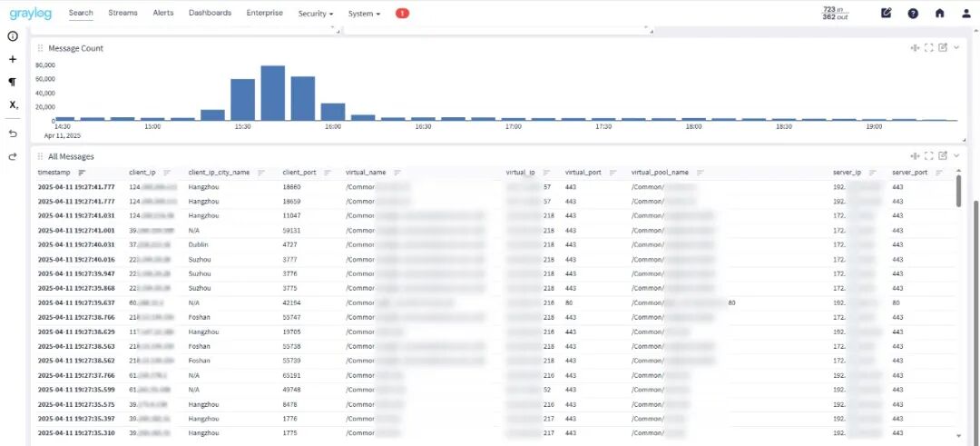980x446 pixels.
Task: Toggle sort on the timestamp column
Action: coord(82,173)
